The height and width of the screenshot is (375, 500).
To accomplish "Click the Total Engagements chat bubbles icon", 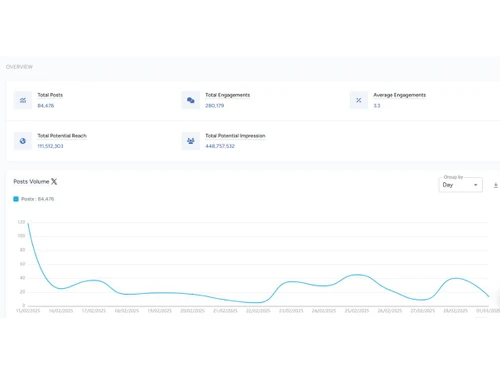I will pos(191,100).
